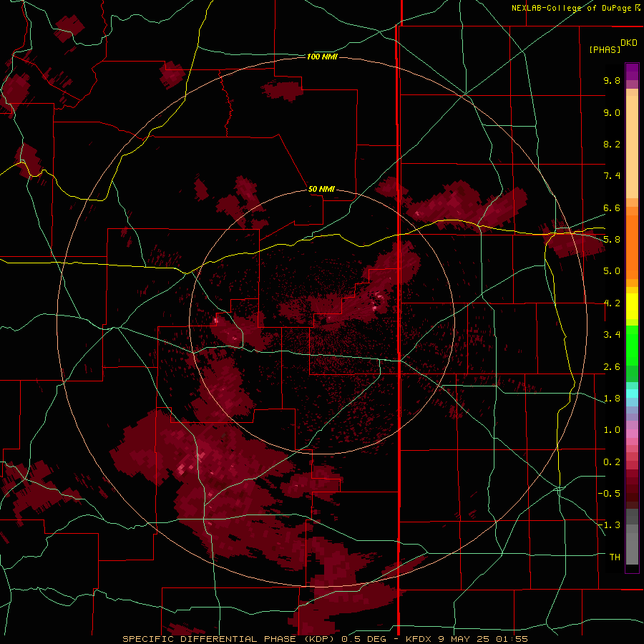
Task: Click the -0.5 value on the color scale
Action: 609,494
